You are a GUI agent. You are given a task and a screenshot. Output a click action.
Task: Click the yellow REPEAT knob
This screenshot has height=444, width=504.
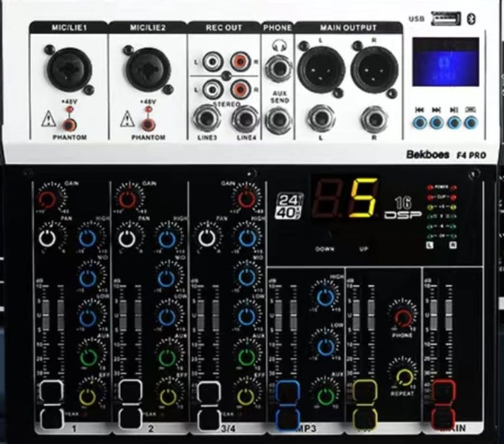[403, 376]
